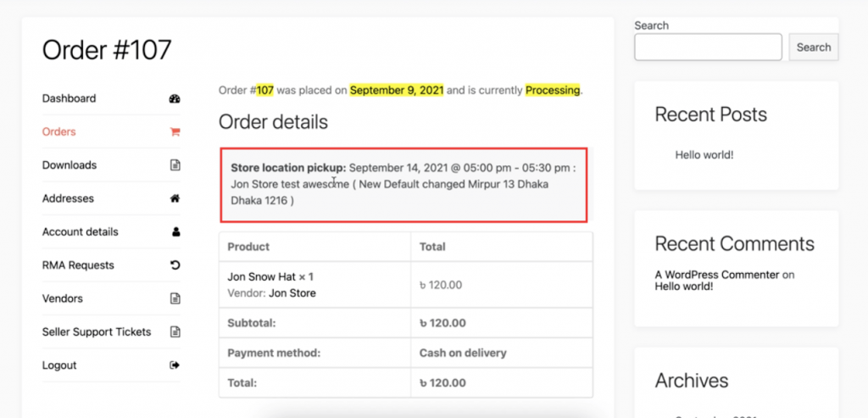Click the Recent Comments widget heading
The width and height of the screenshot is (868, 418).
(x=735, y=243)
